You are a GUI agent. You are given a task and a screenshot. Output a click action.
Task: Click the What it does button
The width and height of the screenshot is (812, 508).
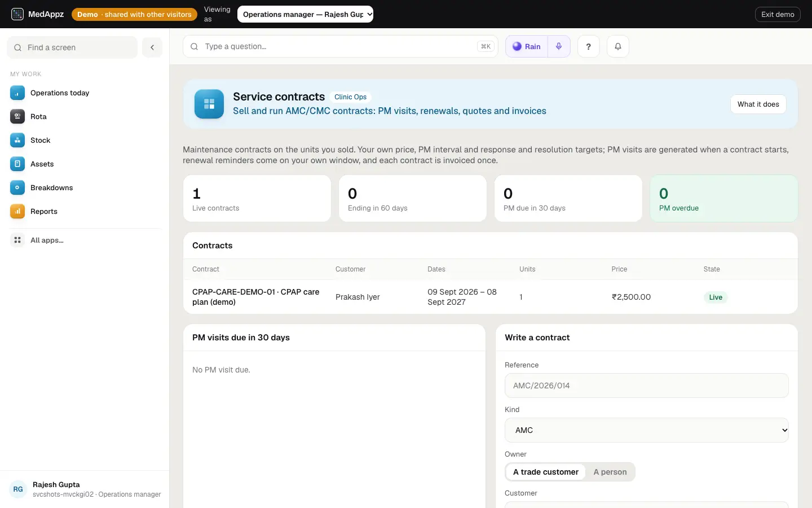(758, 104)
